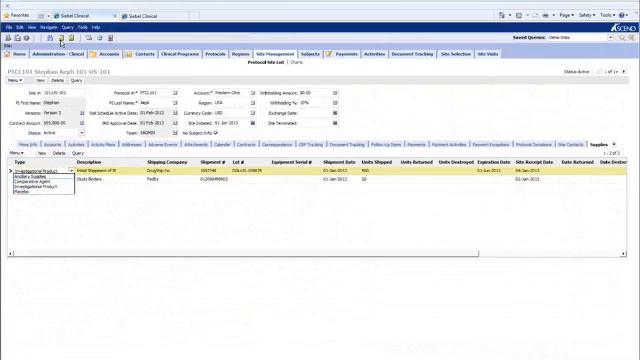Click the binoculars query icon in toolbar

click(50, 38)
